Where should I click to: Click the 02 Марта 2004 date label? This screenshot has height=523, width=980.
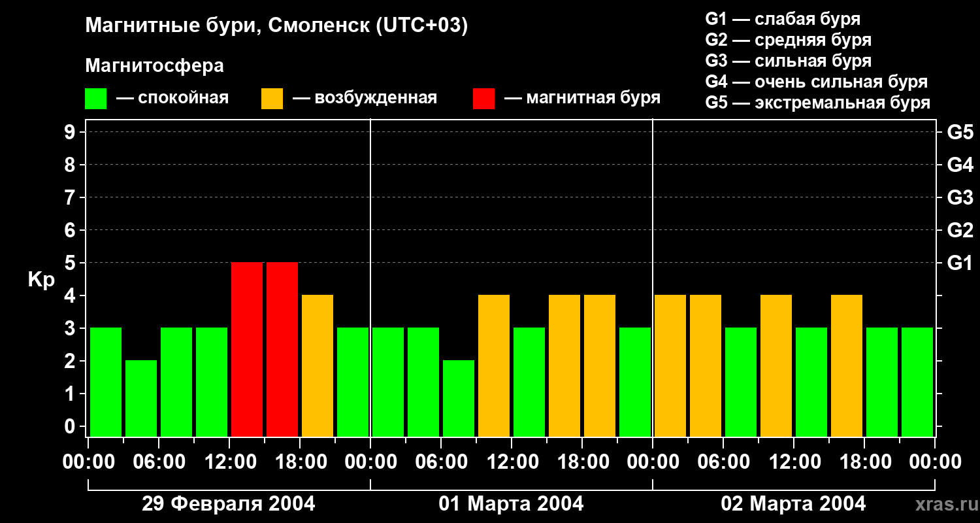tap(793, 504)
